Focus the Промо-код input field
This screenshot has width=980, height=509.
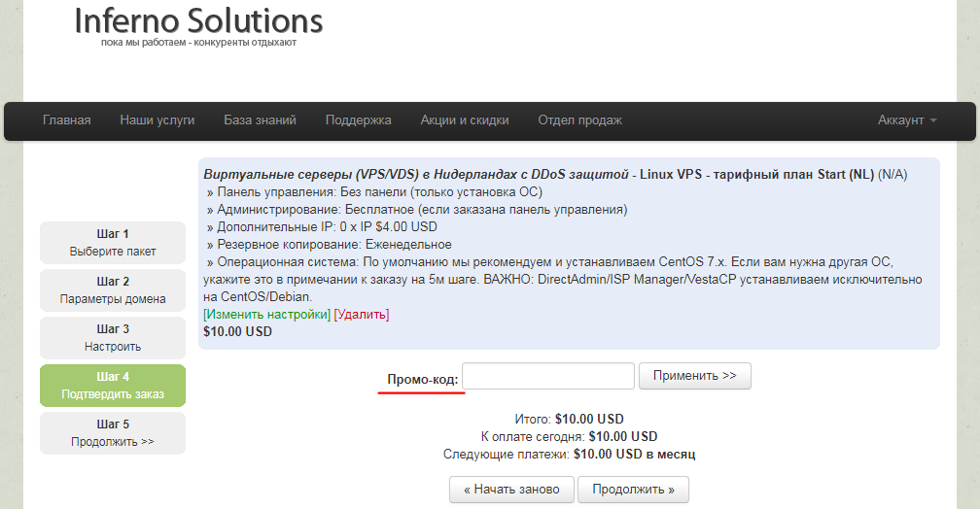[x=548, y=376]
